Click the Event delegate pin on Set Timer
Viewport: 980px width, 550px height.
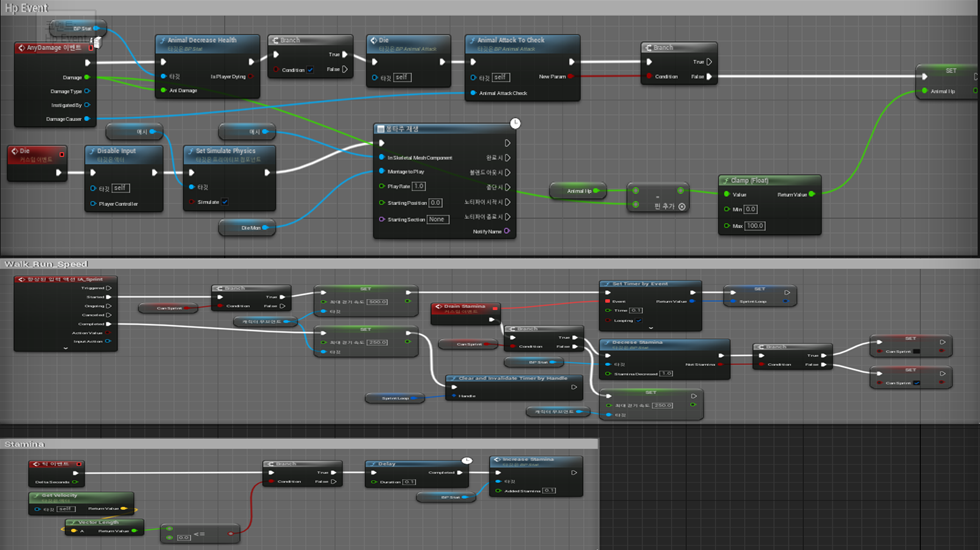tap(608, 301)
